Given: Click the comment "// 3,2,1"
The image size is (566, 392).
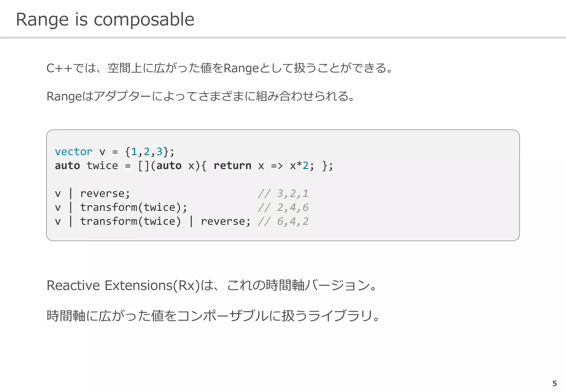Looking at the screenshot, I should pyautogui.click(x=283, y=194).
